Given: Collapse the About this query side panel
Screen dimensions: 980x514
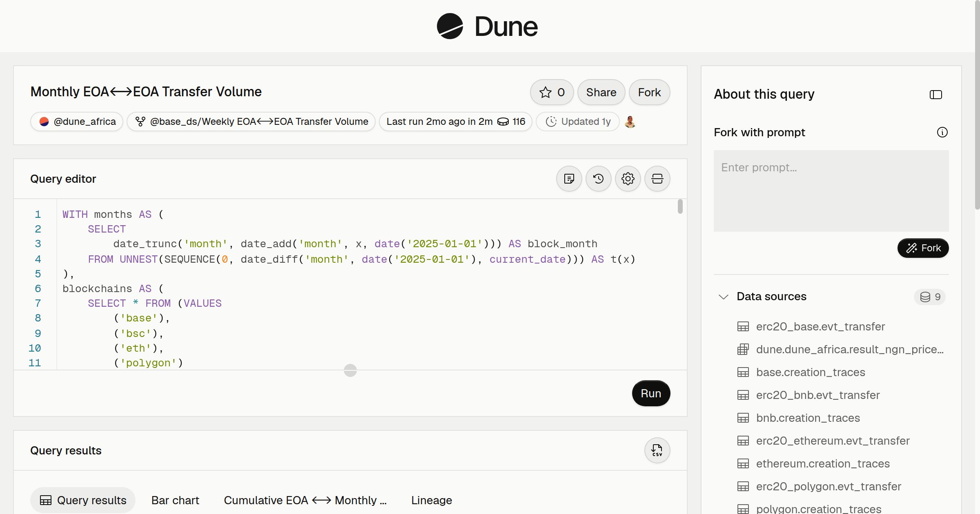Looking at the screenshot, I should [935, 95].
